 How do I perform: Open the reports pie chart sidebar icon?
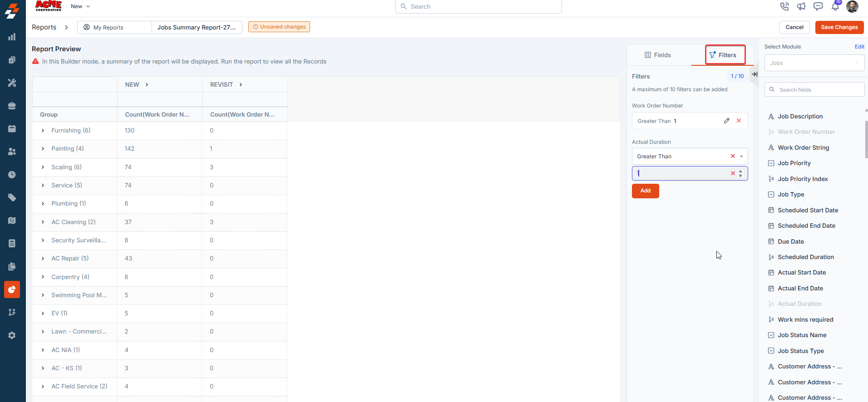pyautogui.click(x=12, y=289)
